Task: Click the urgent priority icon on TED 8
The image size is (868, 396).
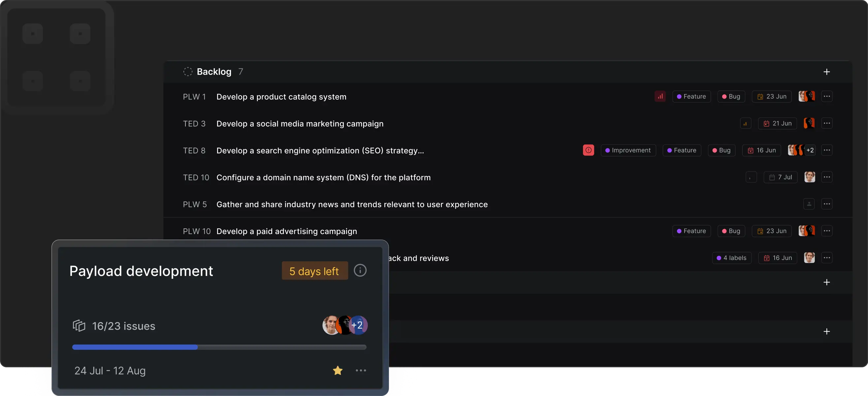Action: coord(588,150)
